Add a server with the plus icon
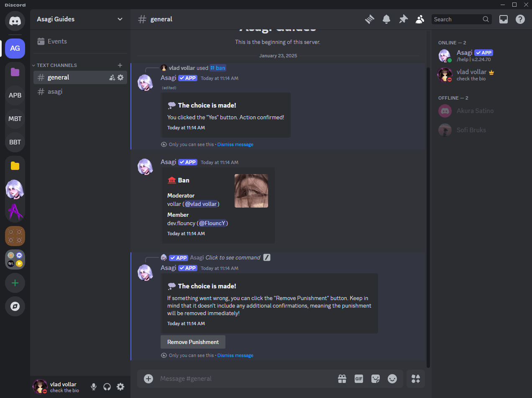Image resolution: width=532 pixels, height=398 pixels. tap(15, 283)
